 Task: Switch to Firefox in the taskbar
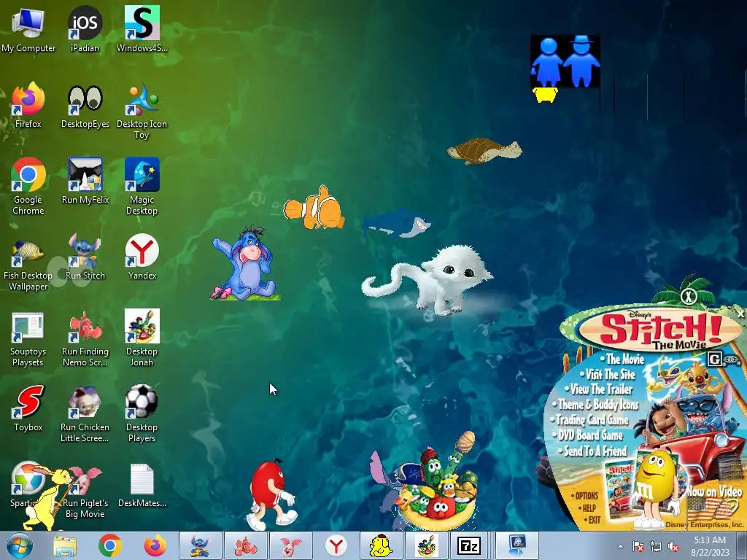click(x=155, y=546)
